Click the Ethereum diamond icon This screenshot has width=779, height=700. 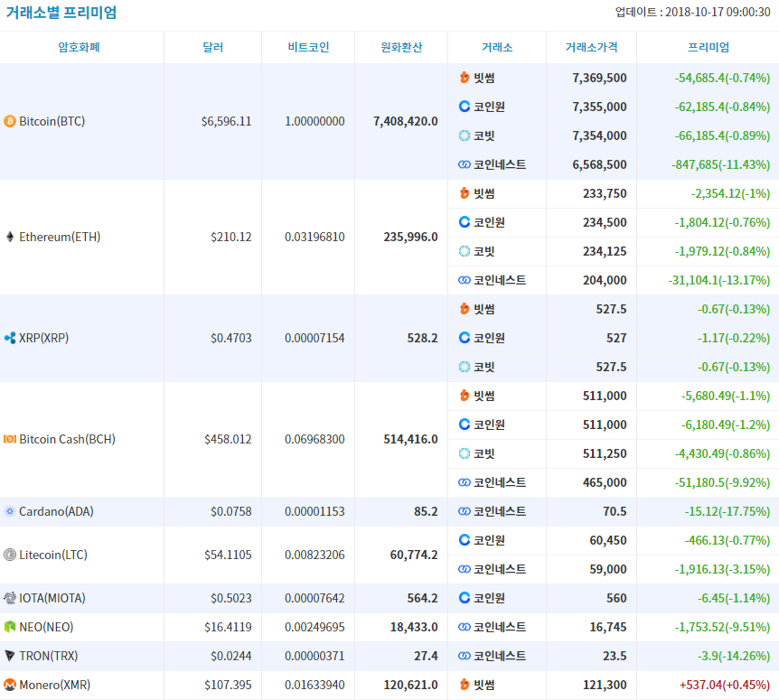pyautogui.click(x=10, y=237)
